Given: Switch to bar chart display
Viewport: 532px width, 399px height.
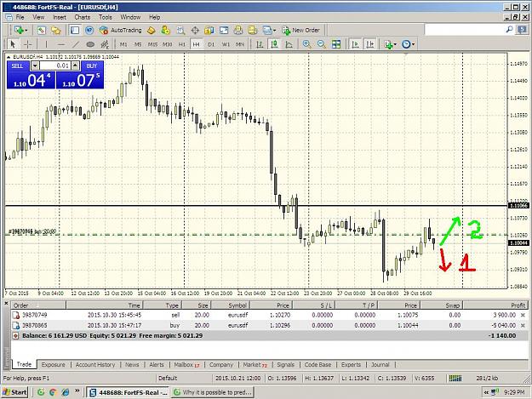Looking at the screenshot, I should point(260,44).
